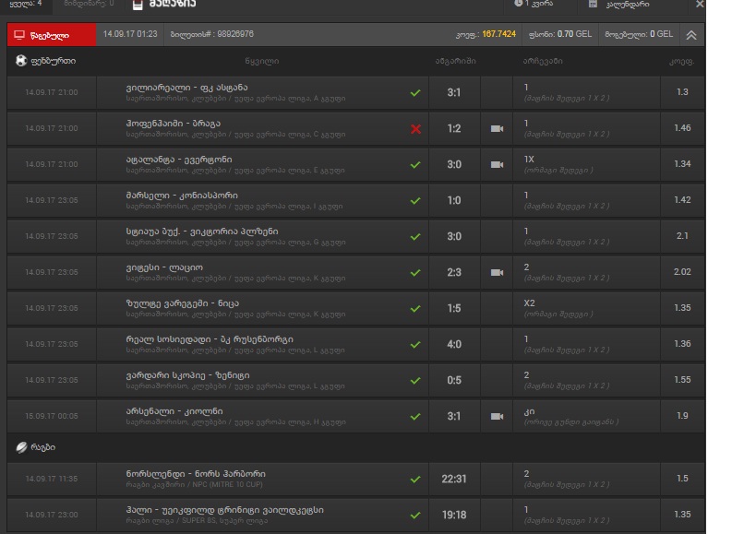Open the calendar date filter
This screenshot has width=756, height=534.
pyautogui.click(x=619, y=4)
